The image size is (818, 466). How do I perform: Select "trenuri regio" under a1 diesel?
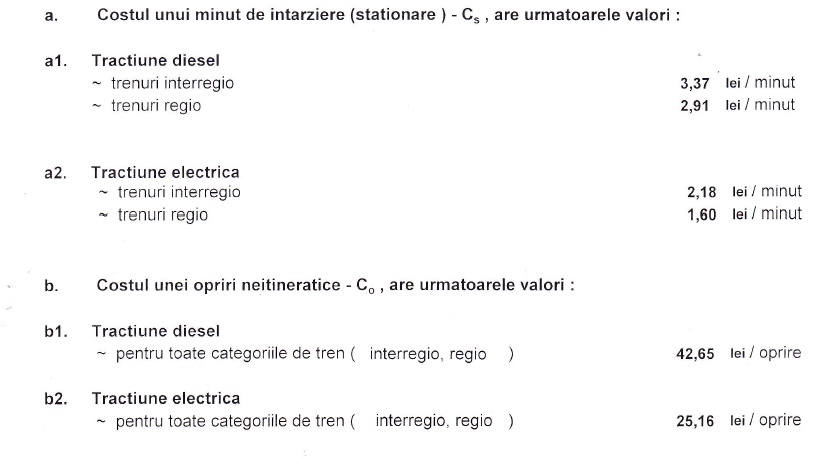point(155,105)
